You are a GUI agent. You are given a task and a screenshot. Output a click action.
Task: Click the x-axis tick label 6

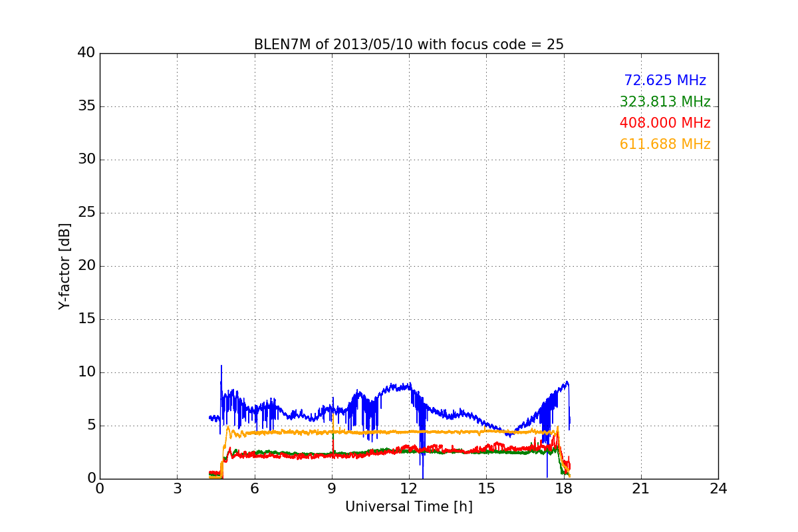point(254,488)
